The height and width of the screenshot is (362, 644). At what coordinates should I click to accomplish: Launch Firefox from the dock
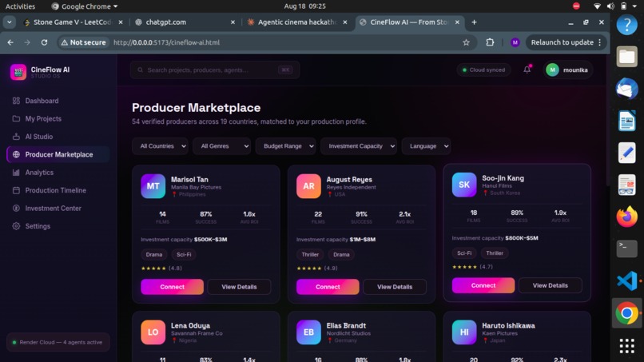point(626,217)
